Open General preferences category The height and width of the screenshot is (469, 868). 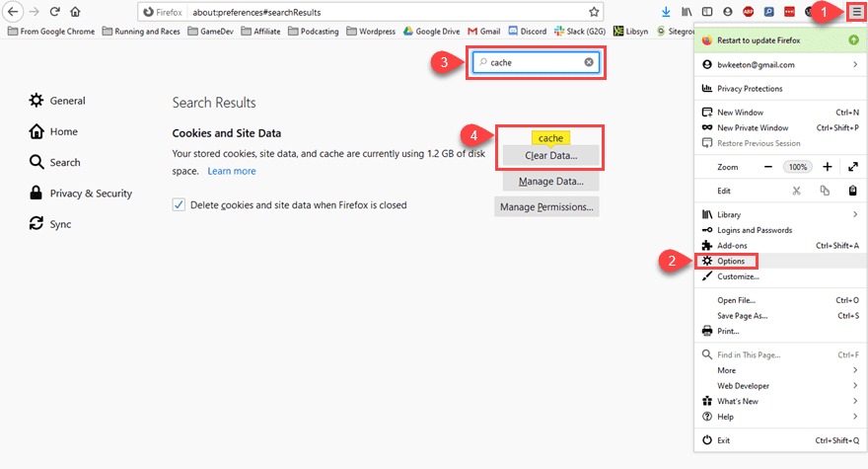point(57,101)
